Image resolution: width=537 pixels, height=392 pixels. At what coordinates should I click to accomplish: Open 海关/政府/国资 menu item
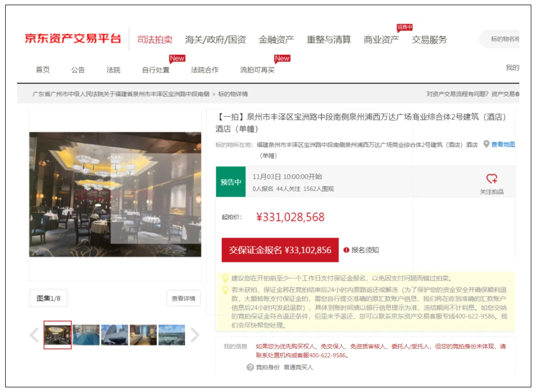coord(215,39)
